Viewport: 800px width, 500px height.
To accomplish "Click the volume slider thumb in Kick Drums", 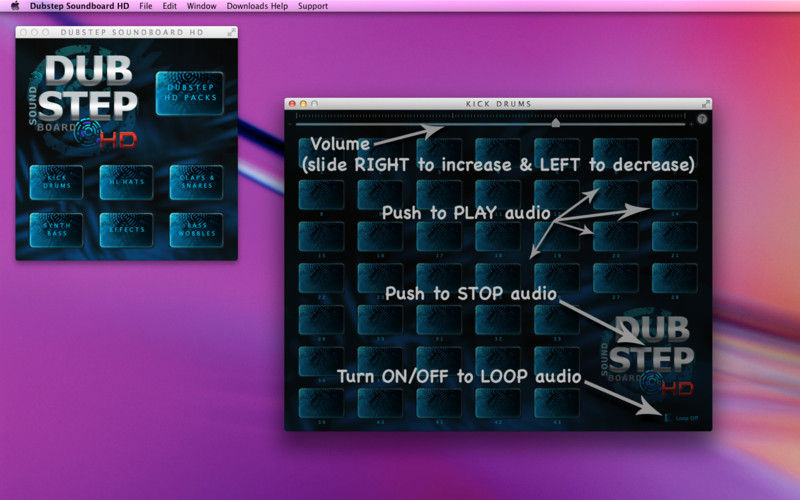I will (x=556, y=122).
